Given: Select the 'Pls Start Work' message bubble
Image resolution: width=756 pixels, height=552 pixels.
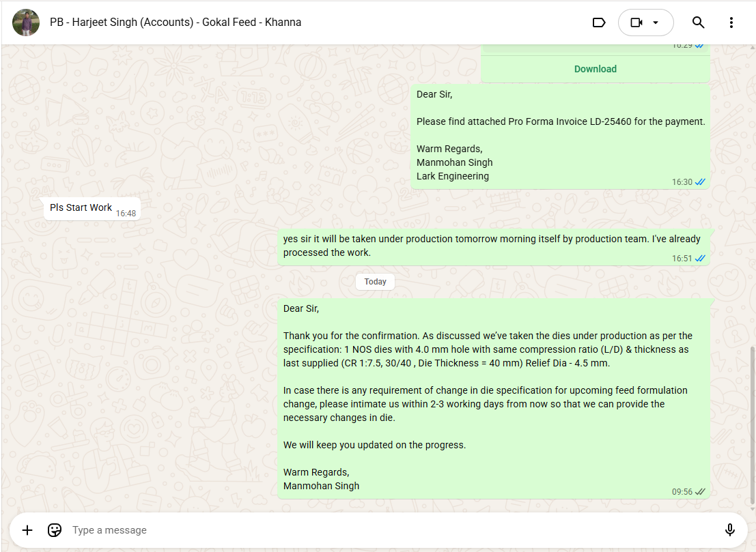Looking at the screenshot, I should click(x=81, y=207).
